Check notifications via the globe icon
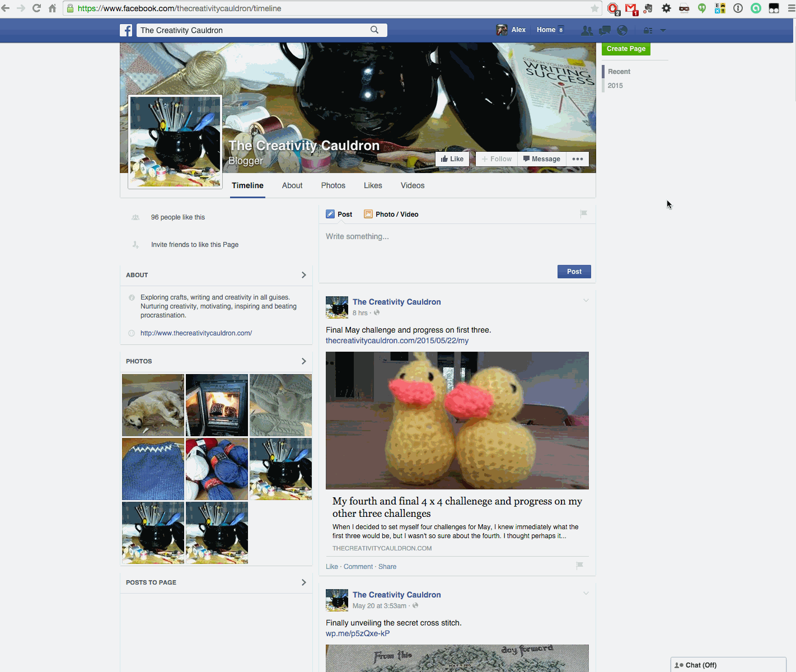796x672 pixels. (622, 30)
